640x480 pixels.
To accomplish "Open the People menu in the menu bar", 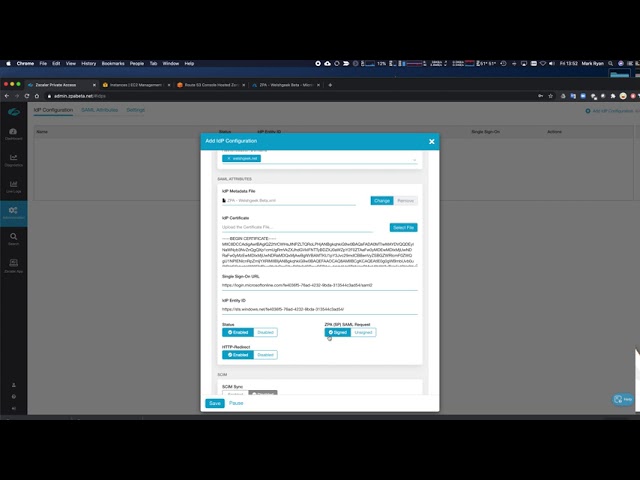I will (x=137, y=63).
